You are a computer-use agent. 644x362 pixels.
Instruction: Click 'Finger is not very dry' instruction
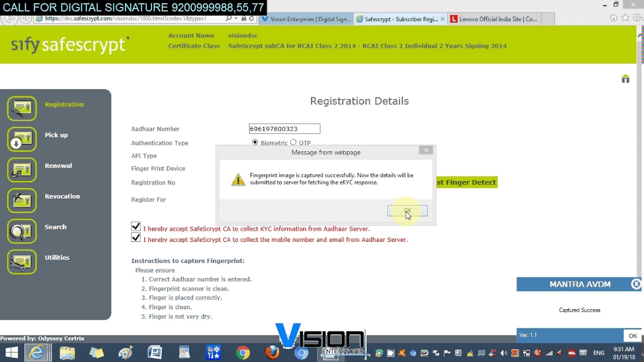click(180, 316)
